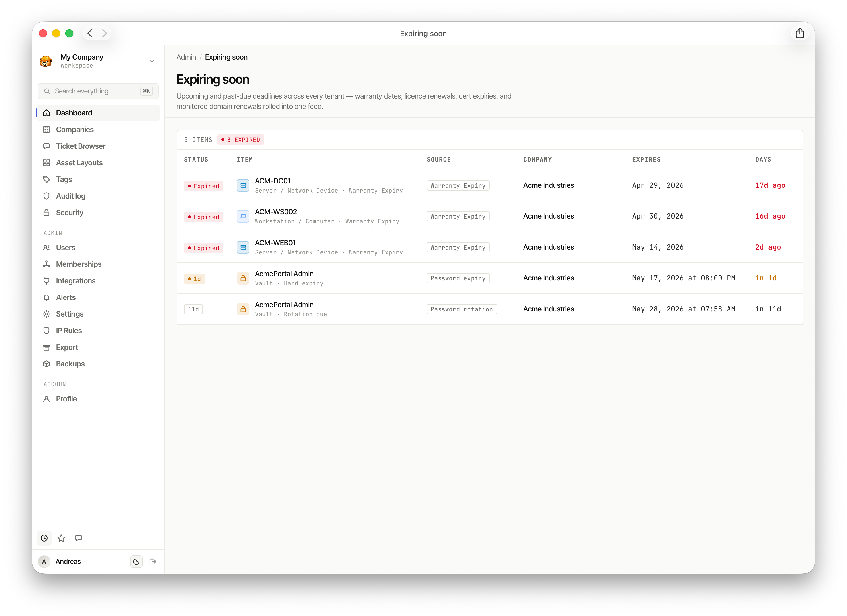This screenshot has height=616, width=847.
Task: Click the server icon for ACM-DC01
Action: [243, 185]
